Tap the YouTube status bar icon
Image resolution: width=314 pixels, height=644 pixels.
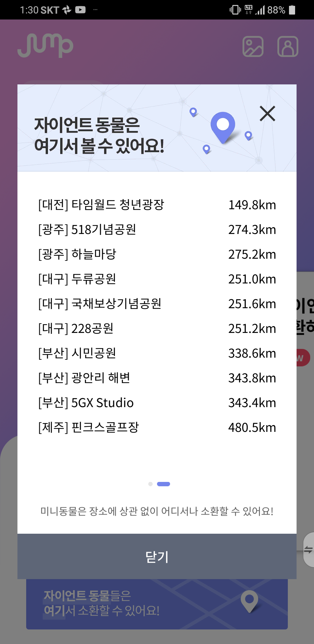[80, 10]
